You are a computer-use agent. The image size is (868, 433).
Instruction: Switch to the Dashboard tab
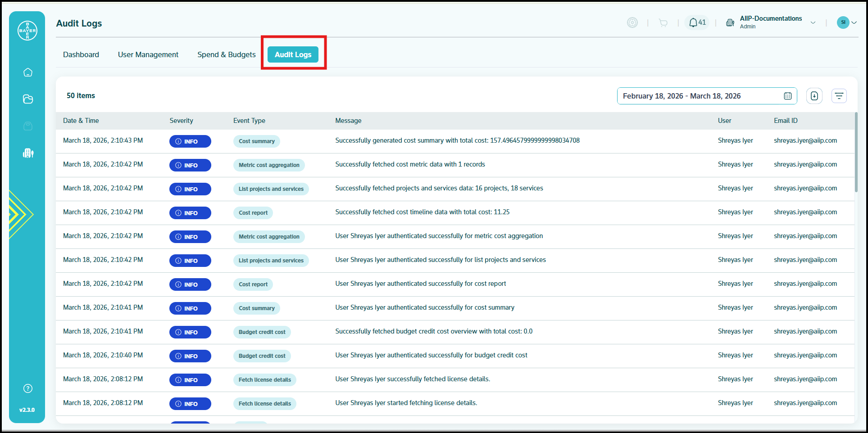point(81,54)
